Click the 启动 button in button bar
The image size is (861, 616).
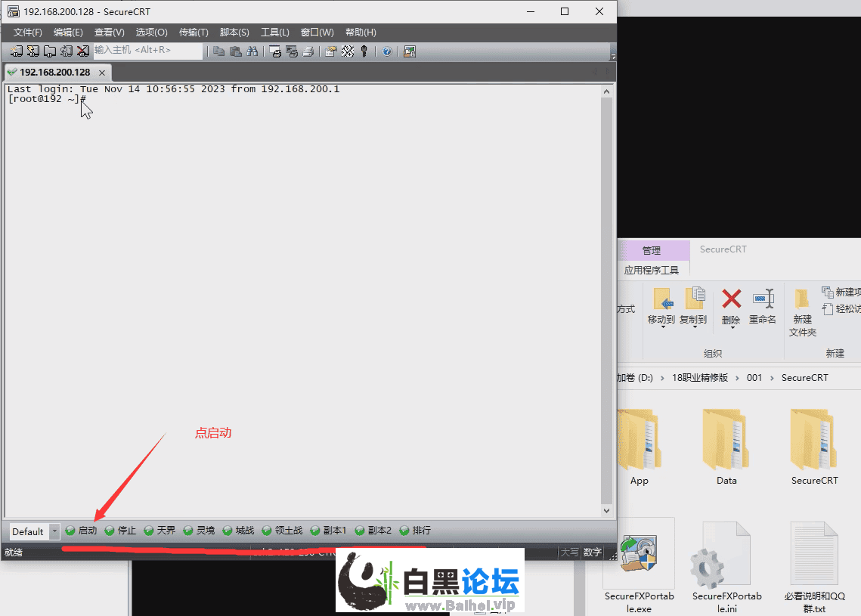(x=82, y=531)
